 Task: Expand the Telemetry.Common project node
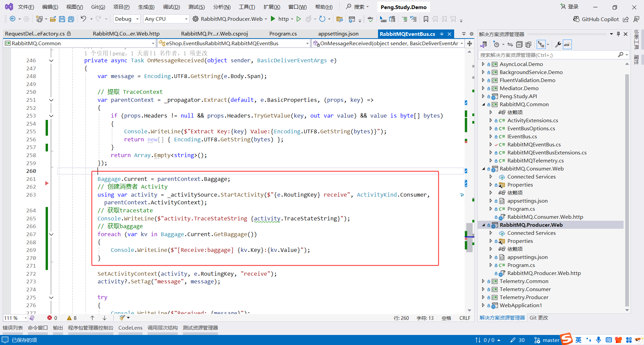click(x=483, y=281)
